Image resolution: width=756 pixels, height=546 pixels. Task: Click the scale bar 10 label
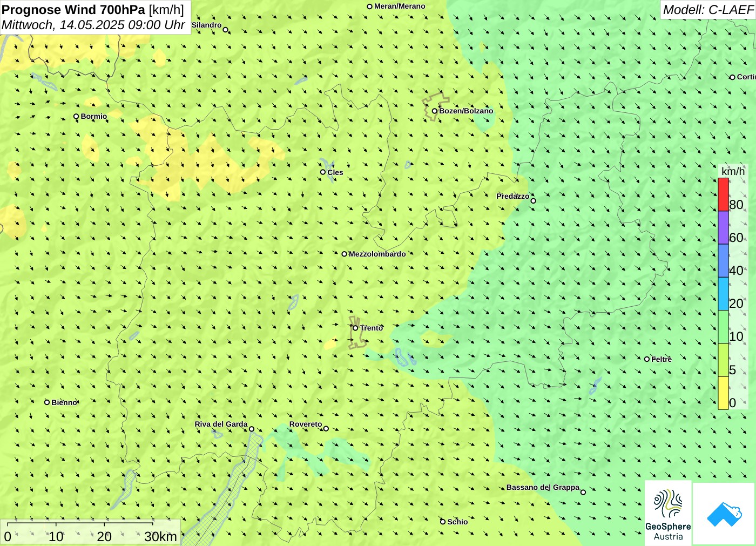[x=56, y=536]
